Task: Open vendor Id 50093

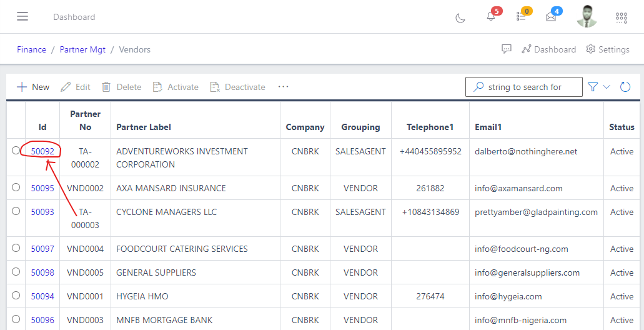Action: (x=42, y=212)
